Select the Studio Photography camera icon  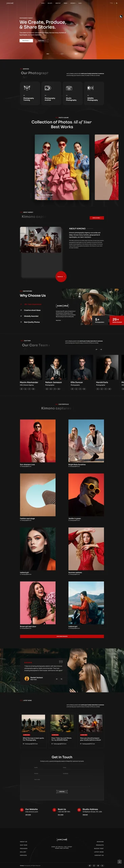69,88
